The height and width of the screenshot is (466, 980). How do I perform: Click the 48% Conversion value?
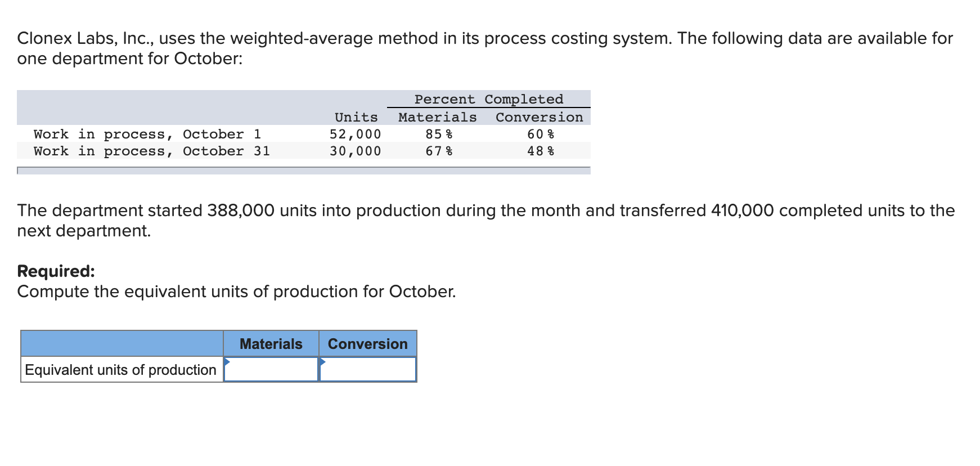(540, 151)
